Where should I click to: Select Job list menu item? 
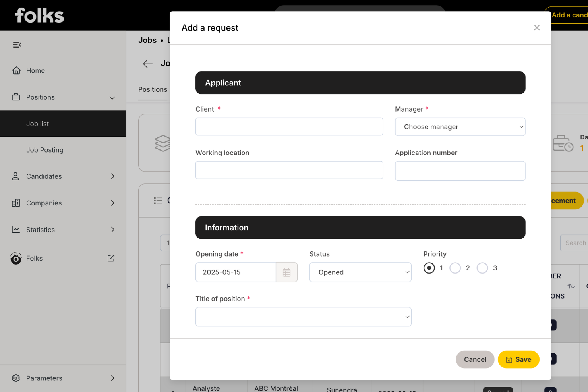point(38,124)
